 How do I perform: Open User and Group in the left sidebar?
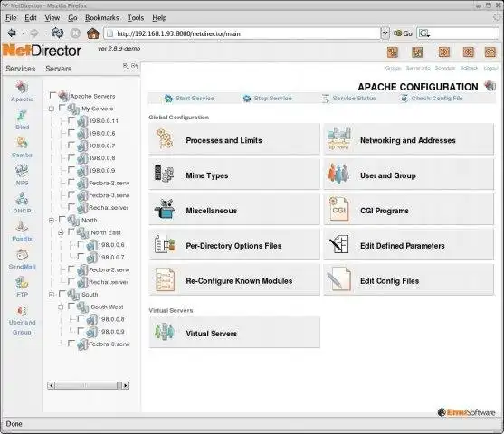point(22,320)
